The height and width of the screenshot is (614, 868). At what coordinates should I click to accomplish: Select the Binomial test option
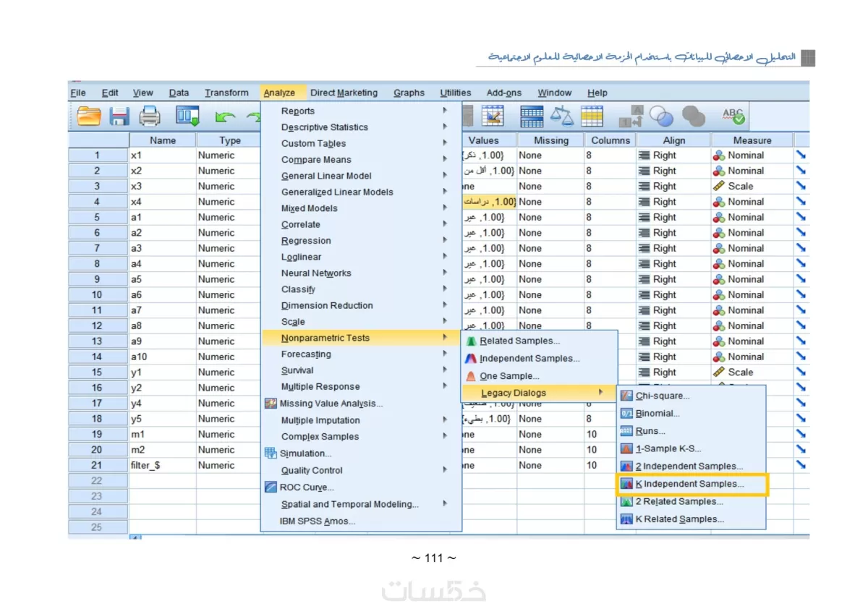click(653, 413)
